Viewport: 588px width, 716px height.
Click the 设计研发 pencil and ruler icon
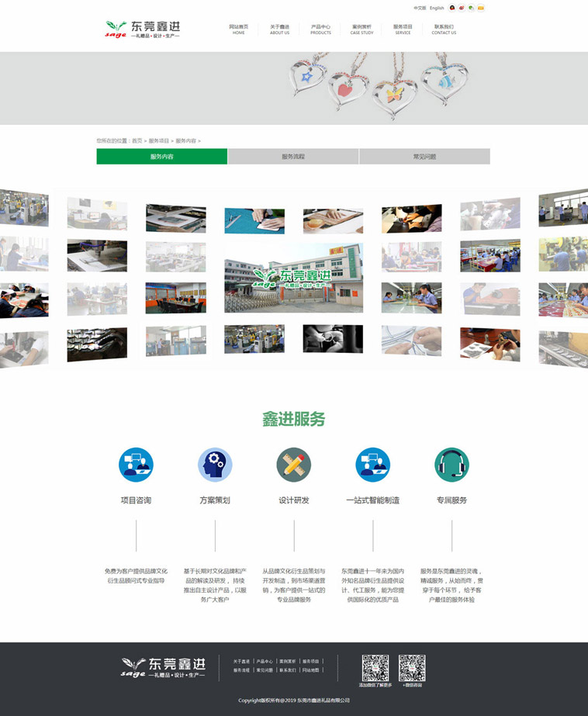pos(294,465)
